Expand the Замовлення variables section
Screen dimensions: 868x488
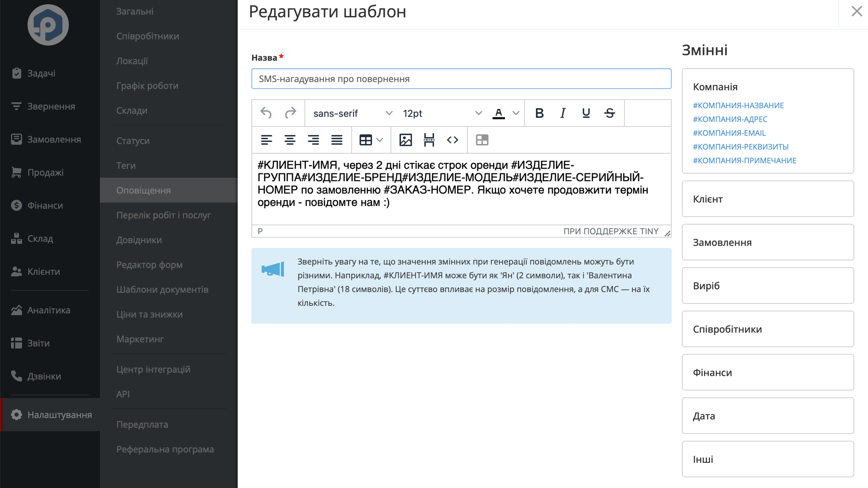768,242
